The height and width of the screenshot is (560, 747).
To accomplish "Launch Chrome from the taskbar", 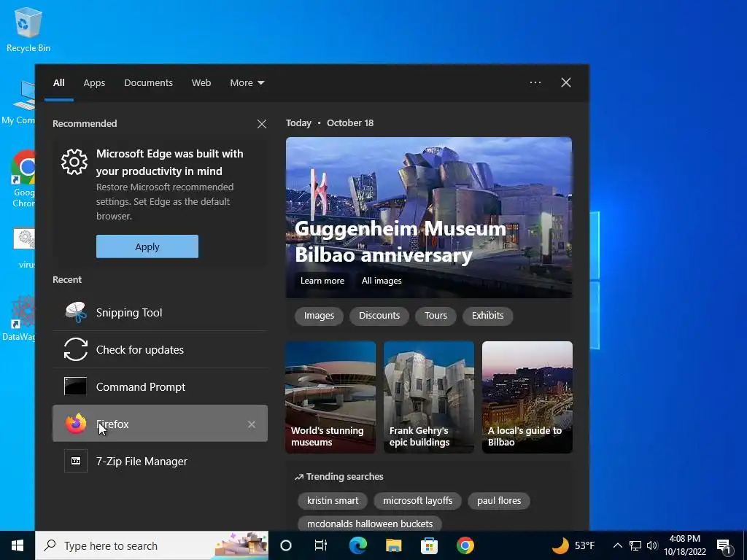I will click(x=465, y=545).
